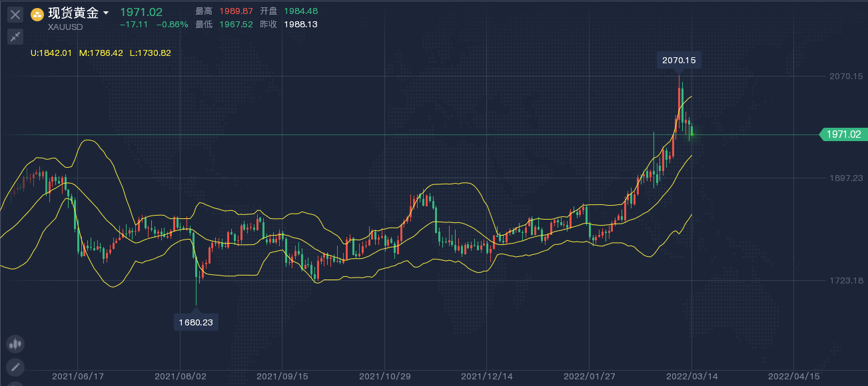The image size is (868, 386).
Task: Click the -0.86% percentage change
Action: [x=172, y=24]
